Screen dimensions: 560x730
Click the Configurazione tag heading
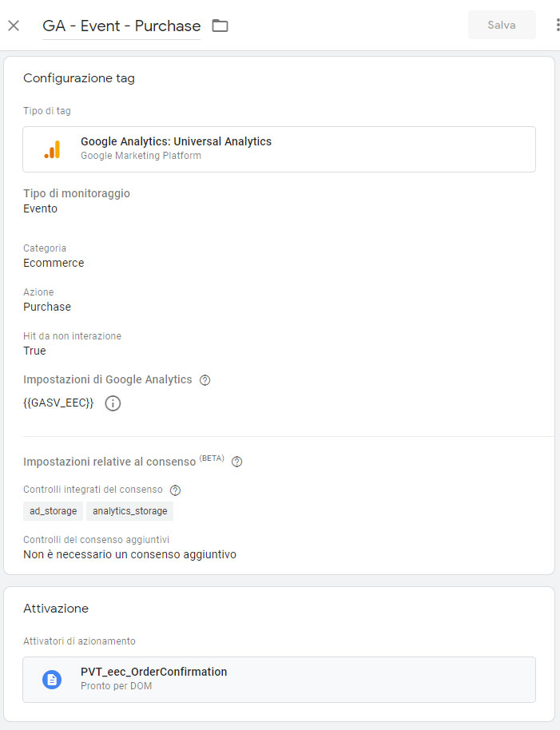79,78
